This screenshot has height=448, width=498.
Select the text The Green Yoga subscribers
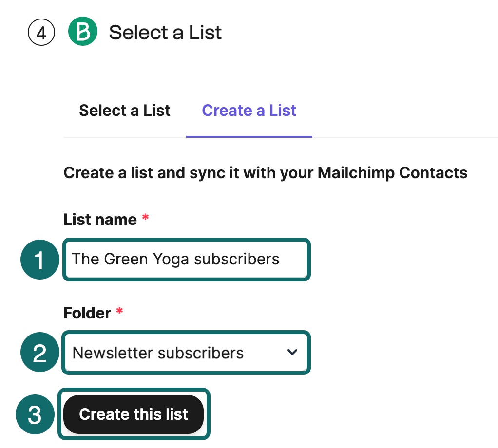pyautogui.click(x=175, y=259)
